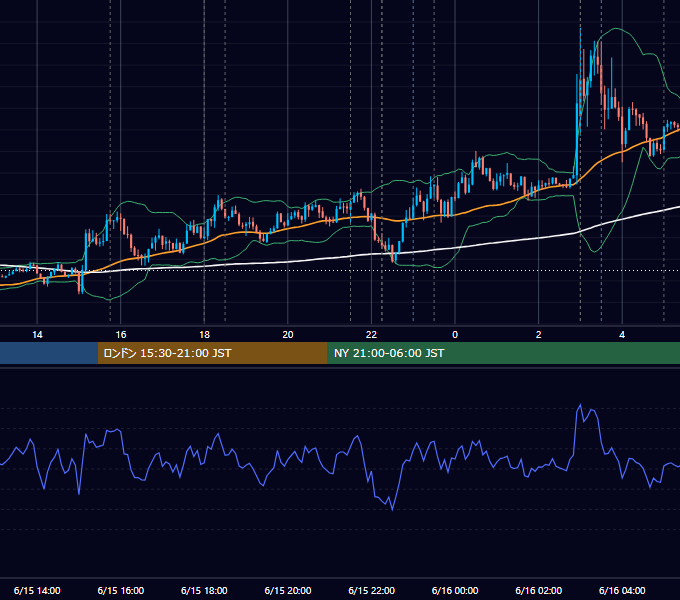
Task: Click hour label 2 on price chart axis
Action: [539, 335]
